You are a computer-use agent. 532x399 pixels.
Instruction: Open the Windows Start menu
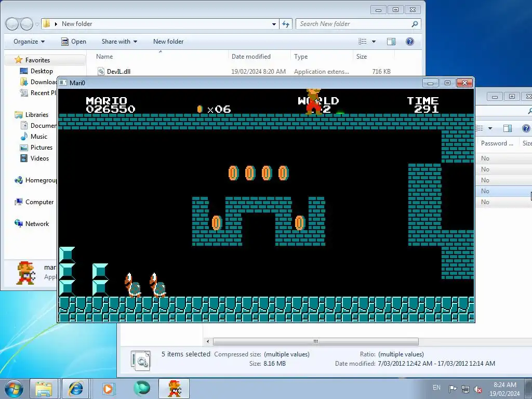[x=14, y=389]
